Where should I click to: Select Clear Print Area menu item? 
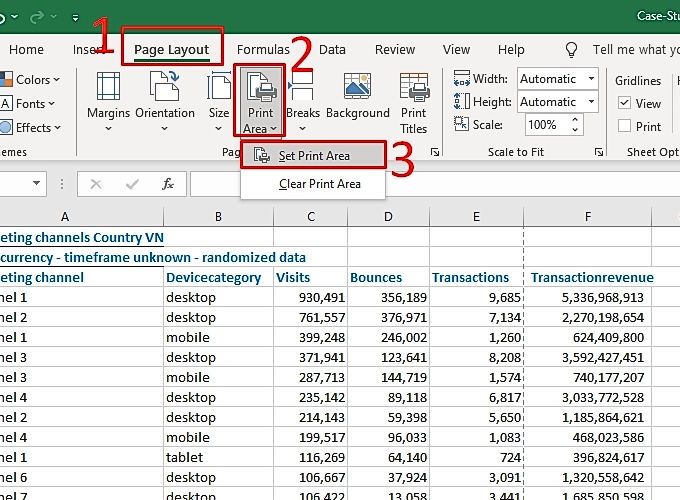click(x=313, y=184)
